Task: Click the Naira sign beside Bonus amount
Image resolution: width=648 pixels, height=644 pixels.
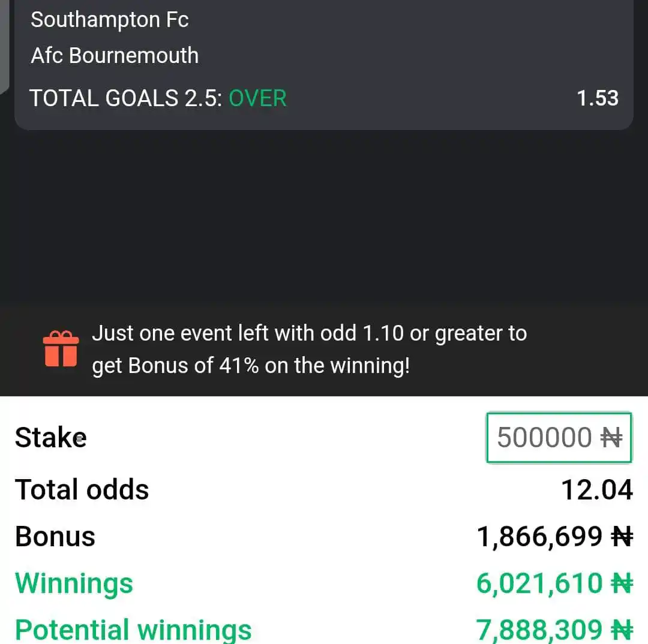Action: 622,537
